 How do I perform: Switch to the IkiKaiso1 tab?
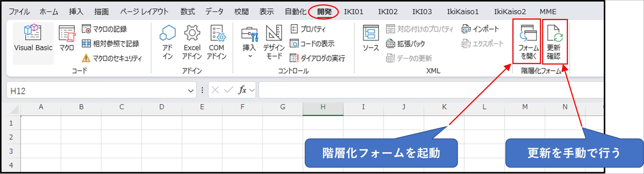coord(463,12)
